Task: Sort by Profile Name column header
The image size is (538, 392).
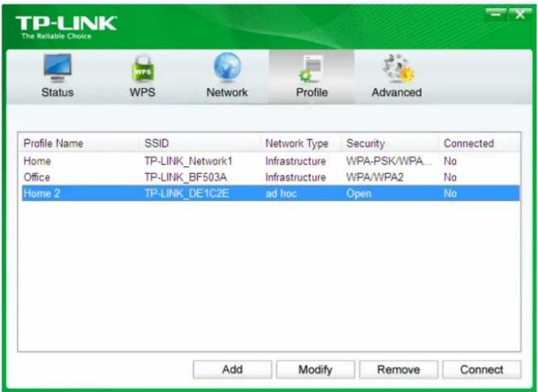Action: click(53, 143)
